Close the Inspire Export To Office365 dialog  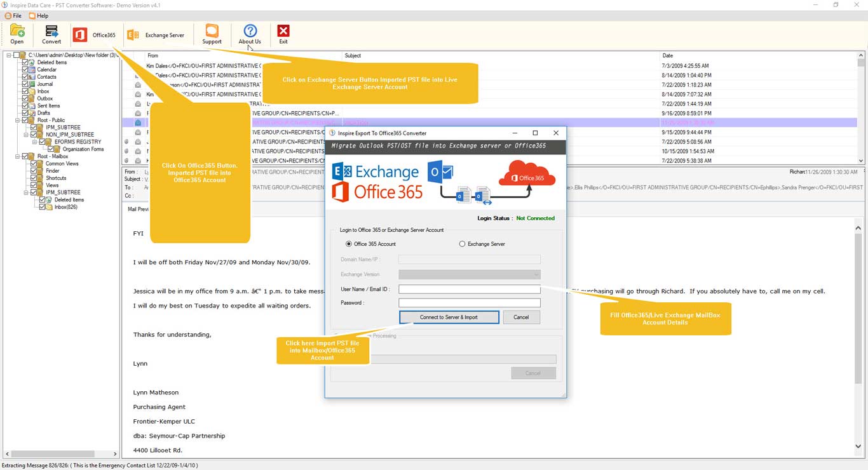pos(556,133)
